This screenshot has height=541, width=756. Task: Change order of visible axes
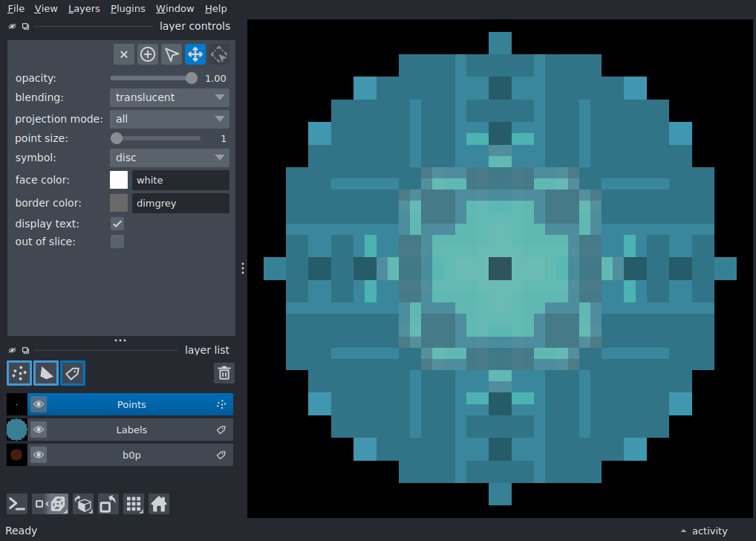point(83,505)
